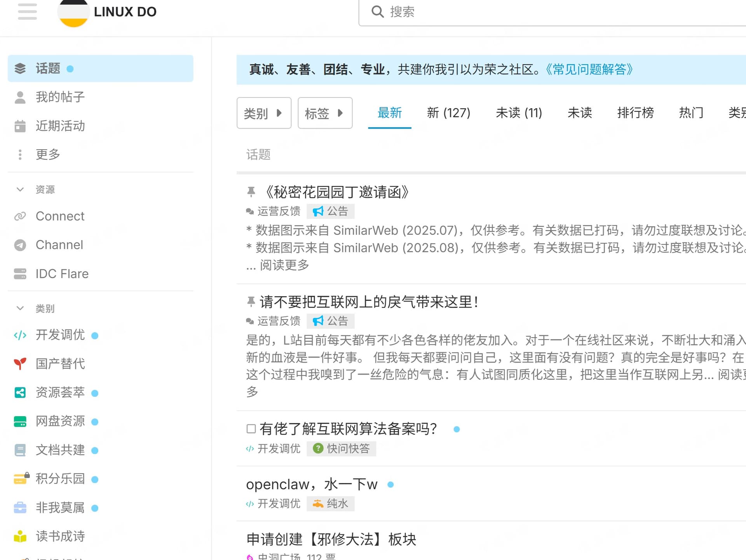The image size is (746, 560).
Task: Focus the 搜索 input field
Action: [544, 12]
